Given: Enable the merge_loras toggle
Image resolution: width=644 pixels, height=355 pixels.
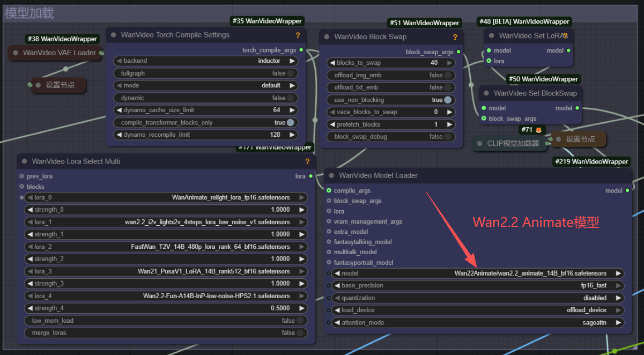Looking at the screenshot, I should coord(166,333).
